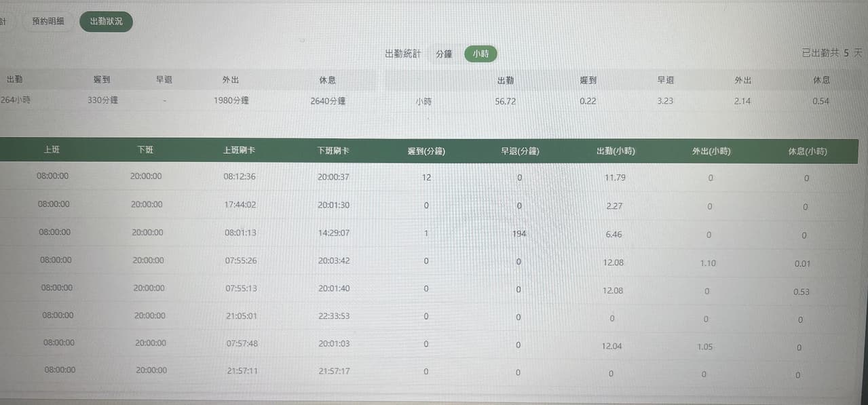
Task: Click the late minutes cell showing 12
Action: click(x=426, y=178)
